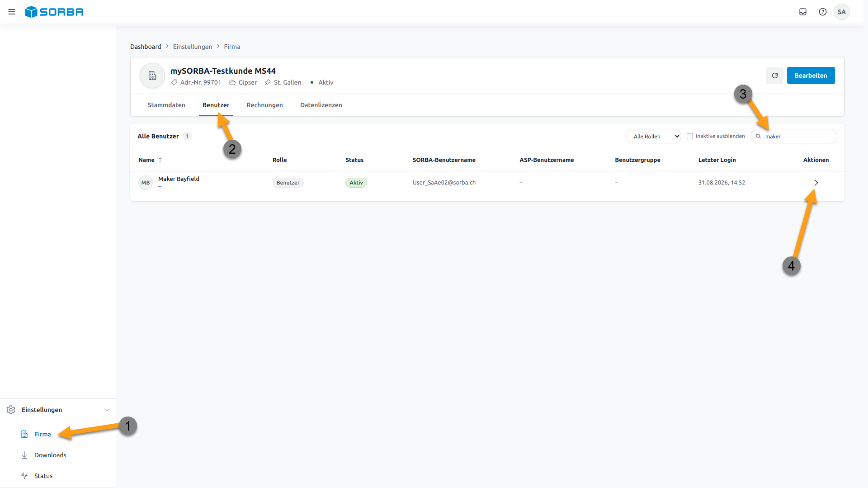This screenshot has height=488, width=868.
Task: Click the Adr.-Nr. 99701 label
Action: point(201,82)
